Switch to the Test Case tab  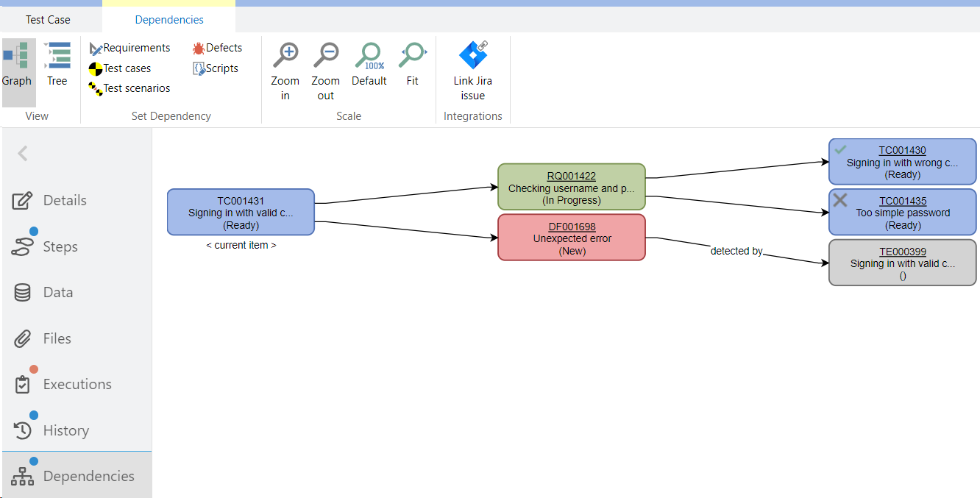point(48,20)
